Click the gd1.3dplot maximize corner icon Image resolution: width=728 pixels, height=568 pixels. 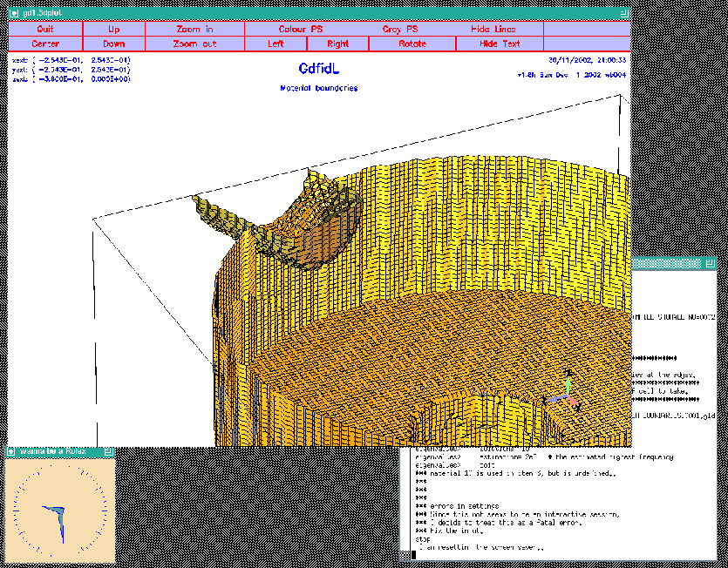click(624, 13)
